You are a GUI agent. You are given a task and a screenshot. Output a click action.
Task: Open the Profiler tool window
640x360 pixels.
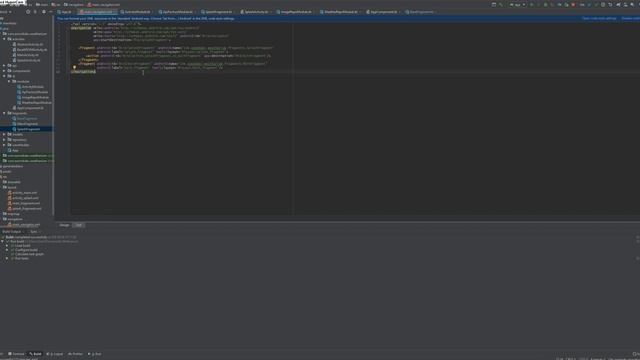coord(76,354)
